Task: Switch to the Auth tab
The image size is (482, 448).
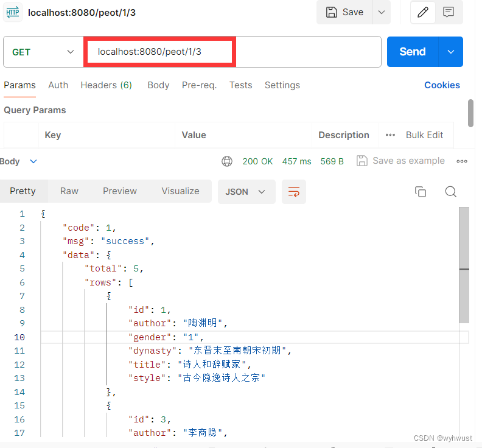Action: (x=58, y=85)
